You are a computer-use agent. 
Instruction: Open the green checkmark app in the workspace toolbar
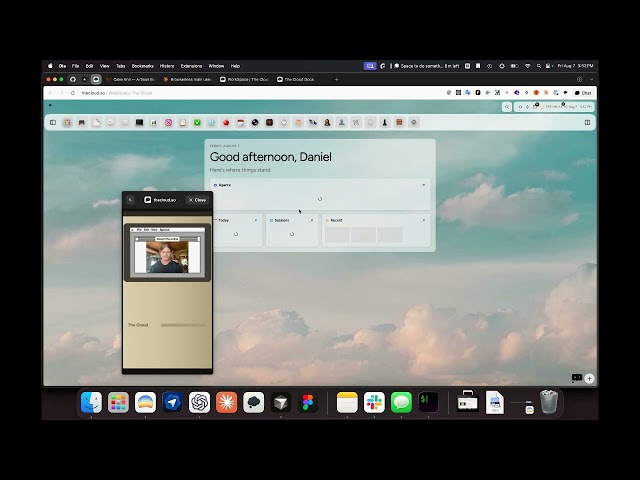tap(197, 122)
